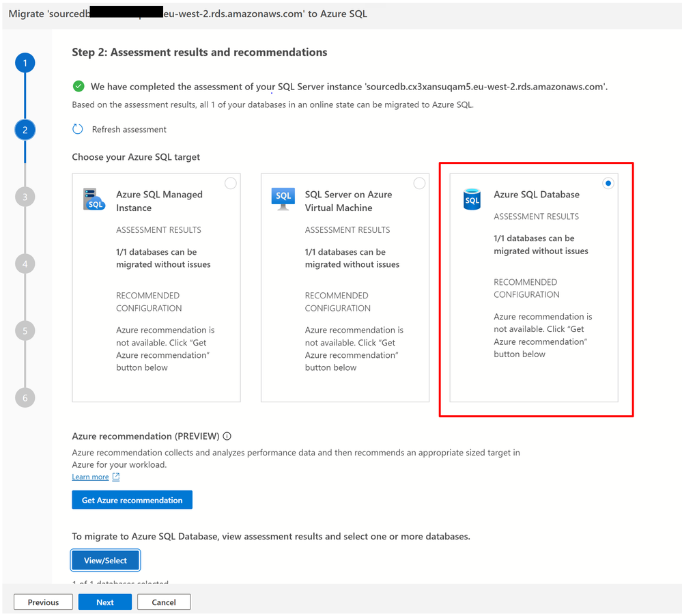This screenshot has height=616, width=682.
Task: Click the Azure SQL Database cylinder icon
Action: coord(472,199)
